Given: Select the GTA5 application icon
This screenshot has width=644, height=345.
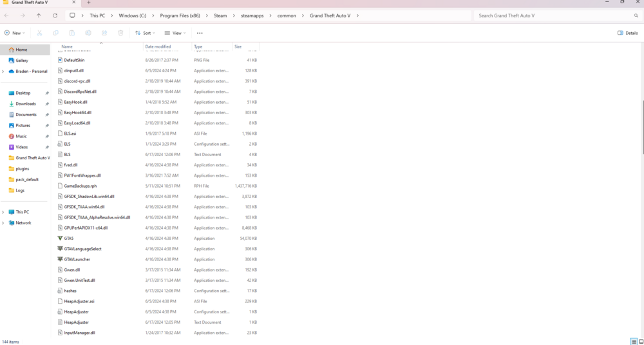Looking at the screenshot, I should pyautogui.click(x=61, y=239).
